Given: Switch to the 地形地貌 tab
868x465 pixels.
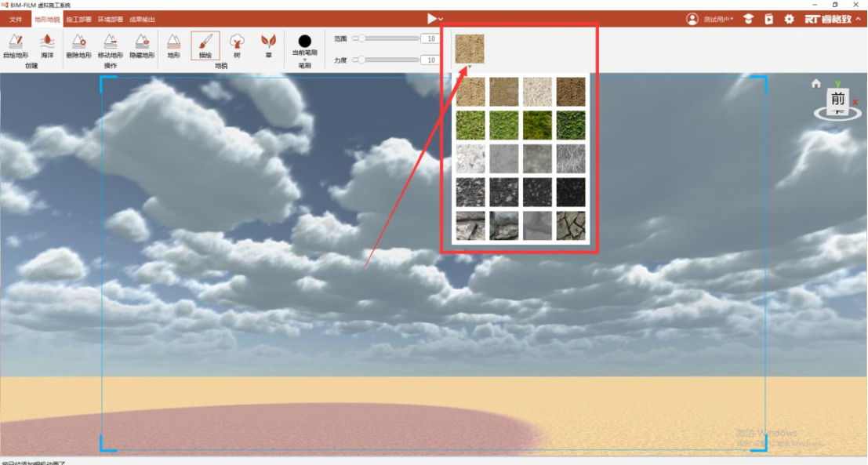Looking at the screenshot, I should coord(47,20).
